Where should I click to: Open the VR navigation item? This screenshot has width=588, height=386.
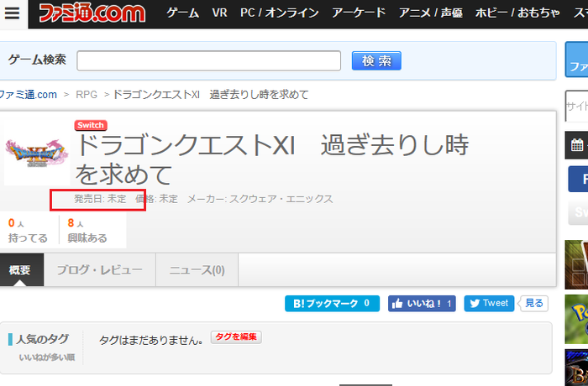coord(219,13)
